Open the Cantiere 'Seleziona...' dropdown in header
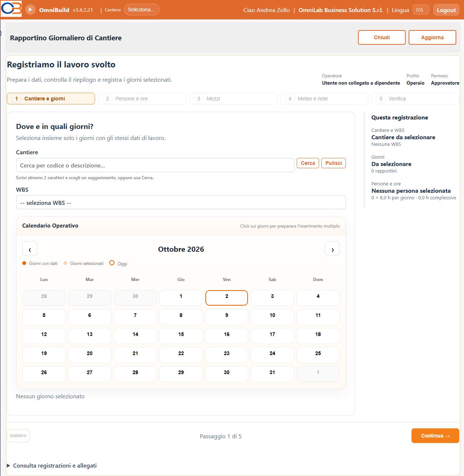Image resolution: width=464 pixels, height=476 pixels. [142, 10]
